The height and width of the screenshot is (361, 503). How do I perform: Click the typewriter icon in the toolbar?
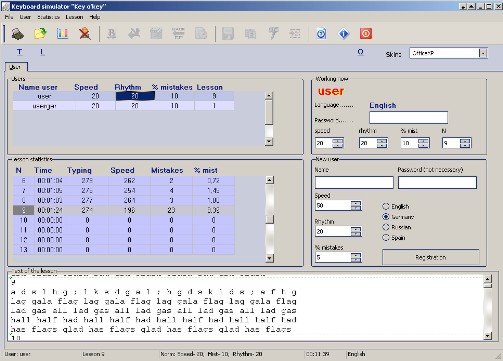coord(18,34)
